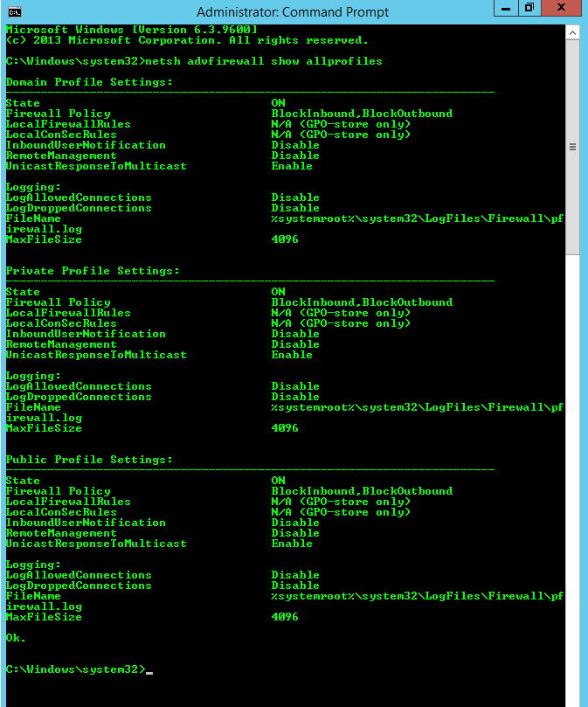This screenshot has height=707, width=588.
Task: Click 'Public Profile Settings:' heading
Action: 89,460
